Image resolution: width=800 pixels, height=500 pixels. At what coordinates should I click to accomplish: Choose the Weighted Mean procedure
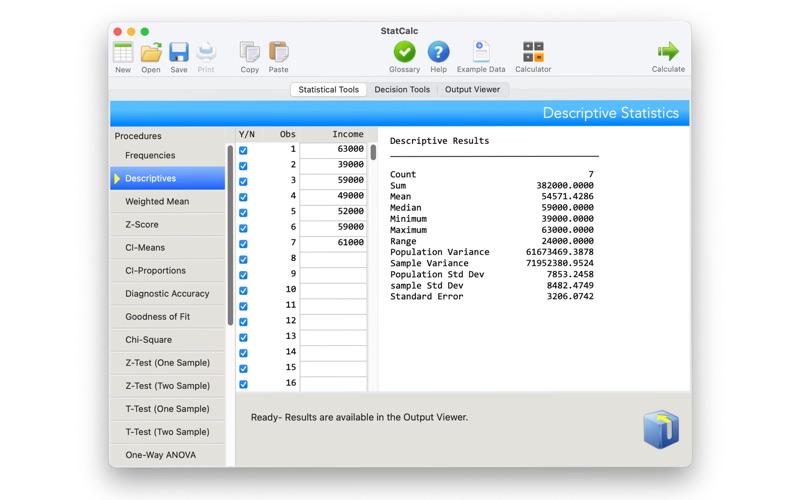pyautogui.click(x=167, y=201)
